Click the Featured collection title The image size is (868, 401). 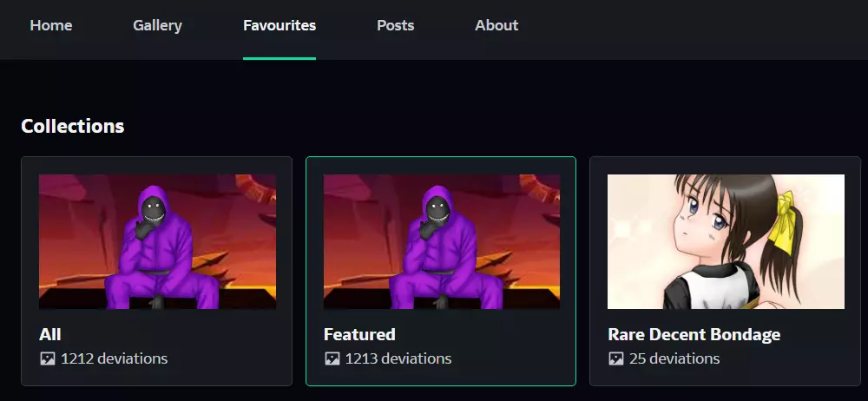pyautogui.click(x=359, y=334)
